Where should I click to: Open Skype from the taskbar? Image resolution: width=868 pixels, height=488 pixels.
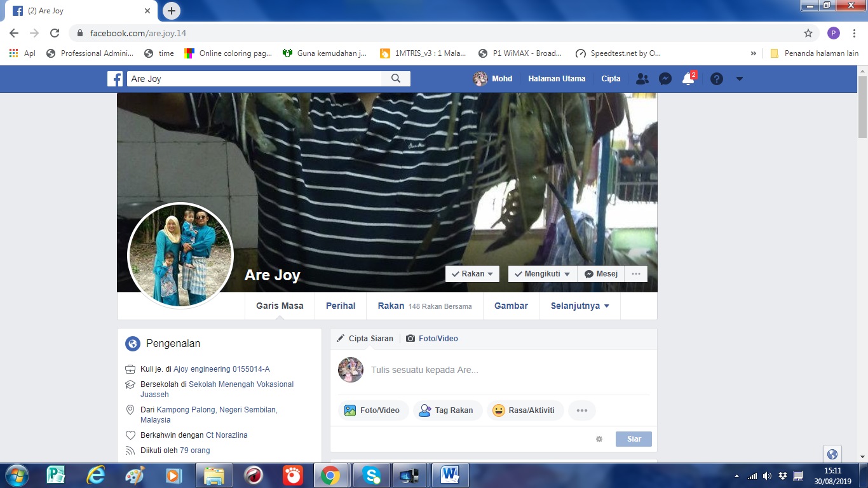point(371,475)
